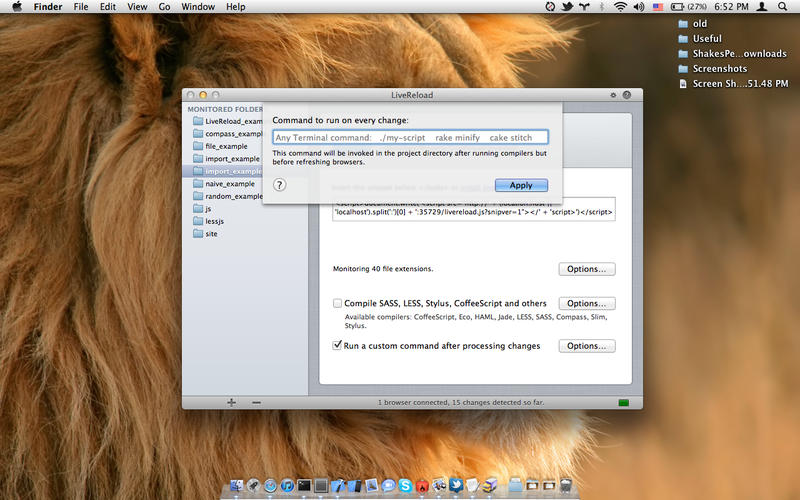Select the 'Useful' folder on desktop
Image resolution: width=800 pixels, height=500 pixels.
pyautogui.click(x=699, y=38)
